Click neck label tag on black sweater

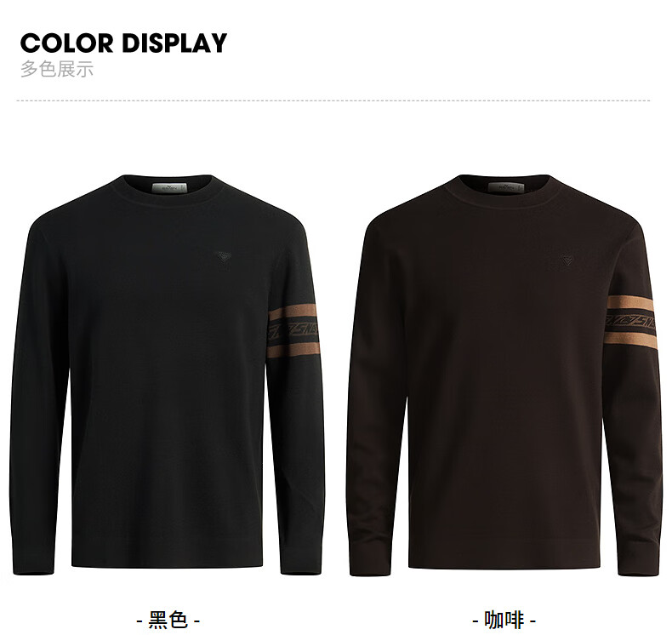pyautogui.click(x=170, y=187)
